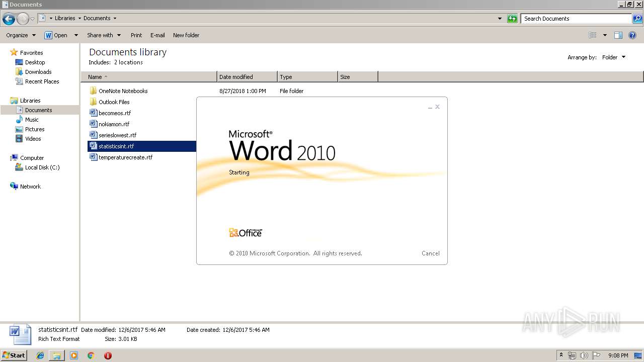
Task: Select the becomeos.rtf file
Action: [115, 113]
